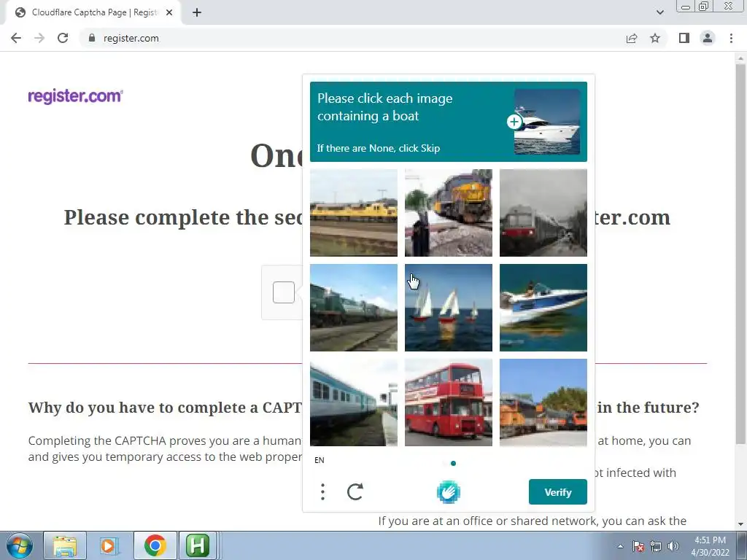Select the blue passenger train image

pos(354,402)
